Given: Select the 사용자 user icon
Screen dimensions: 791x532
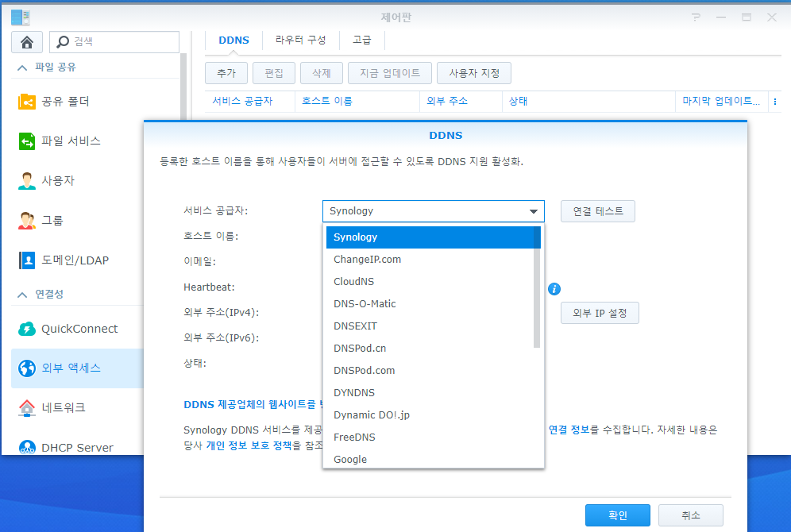Looking at the screenshot, I should (x=27, y=180).
